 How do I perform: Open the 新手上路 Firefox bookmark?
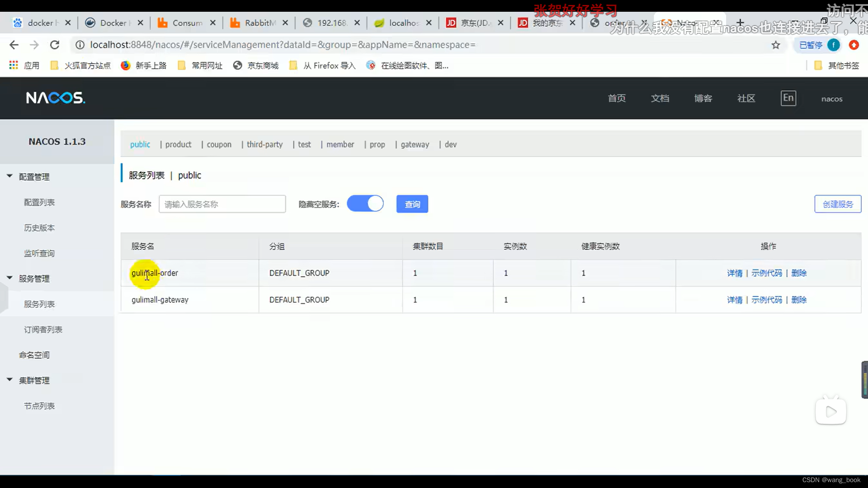click(x=144, y=66)
